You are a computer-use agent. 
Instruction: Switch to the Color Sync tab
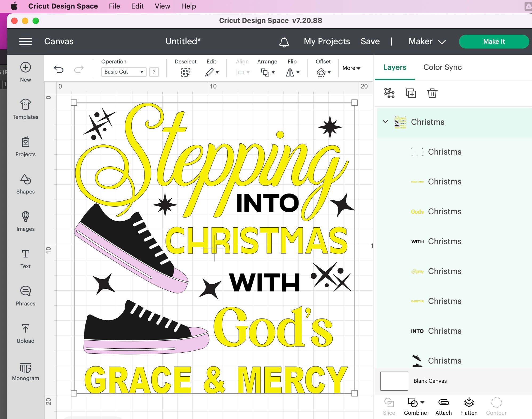pyautogui.click(x=442, y=67)
